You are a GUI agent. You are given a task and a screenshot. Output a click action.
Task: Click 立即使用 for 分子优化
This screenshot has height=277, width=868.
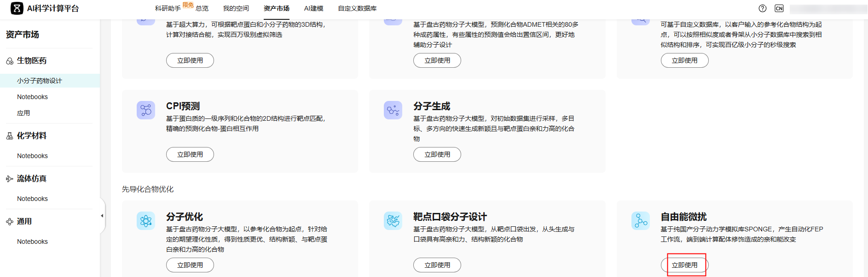[x=190, y=265]
